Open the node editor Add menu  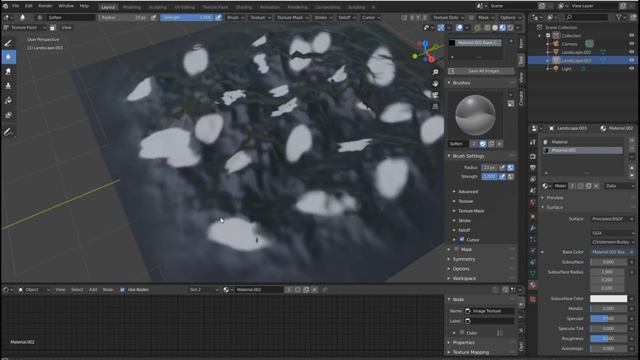[x=93, y=290]
